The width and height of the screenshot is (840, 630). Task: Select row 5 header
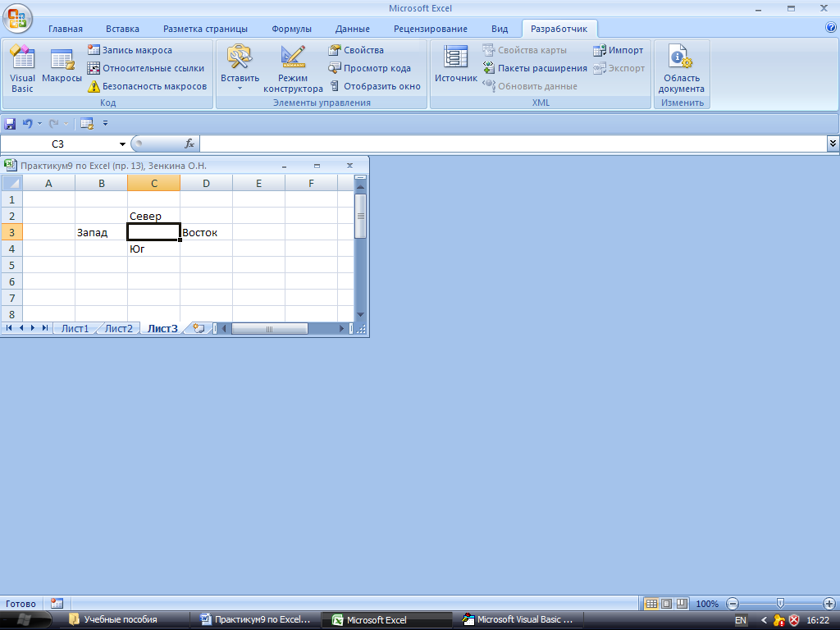coord(11,265)
